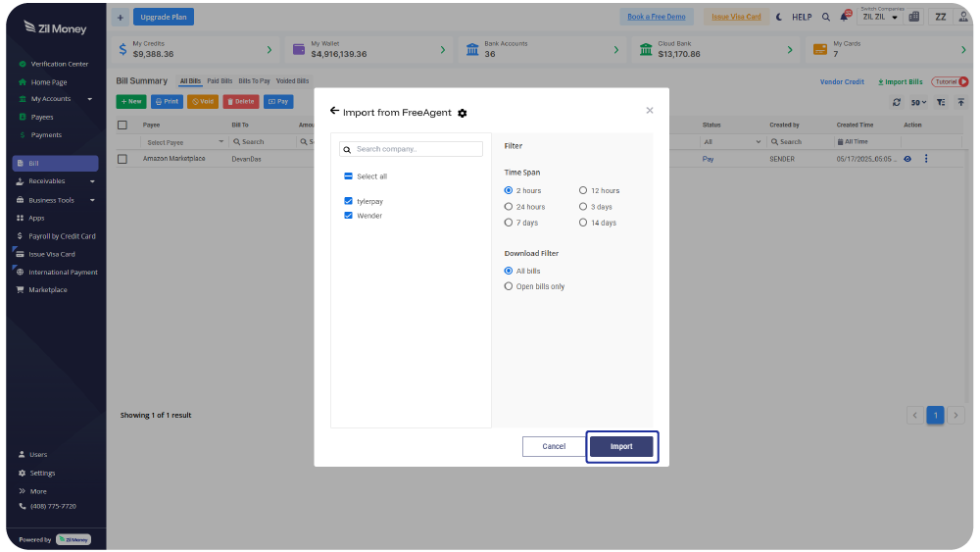Viewport: 980px width, 552px height.
Task: Choose Open bills only download filter
Action: click(x=508, y=286)
